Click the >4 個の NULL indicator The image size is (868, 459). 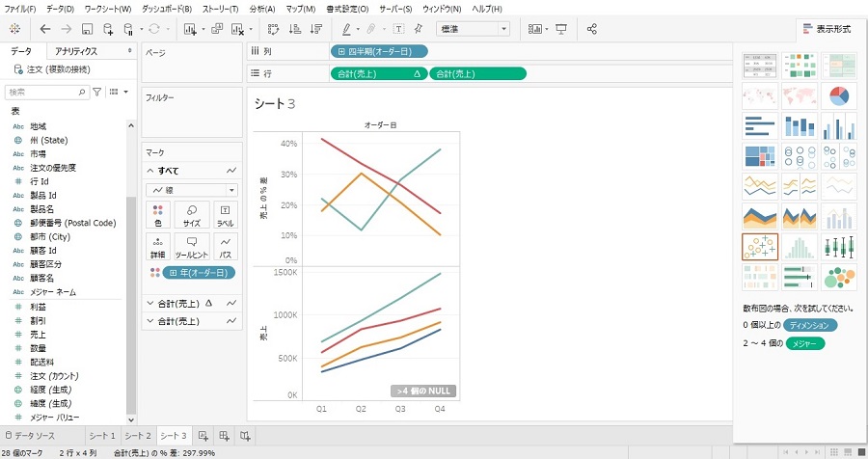(422, 391)
